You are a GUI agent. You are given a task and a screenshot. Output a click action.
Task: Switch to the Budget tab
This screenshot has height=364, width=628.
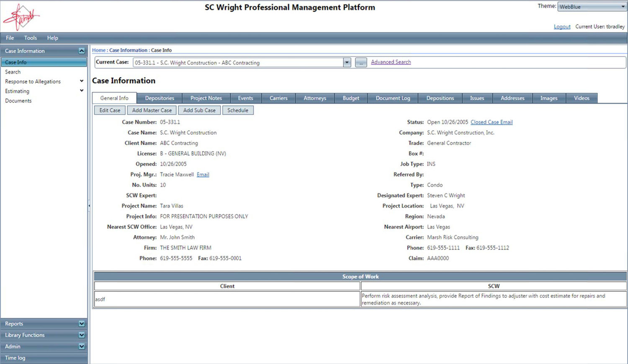tap(351, 98)
